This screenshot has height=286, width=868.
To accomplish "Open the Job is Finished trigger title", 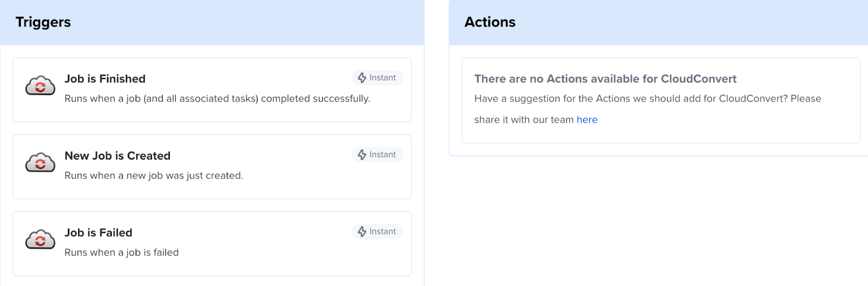I will (x=105, y=79).
